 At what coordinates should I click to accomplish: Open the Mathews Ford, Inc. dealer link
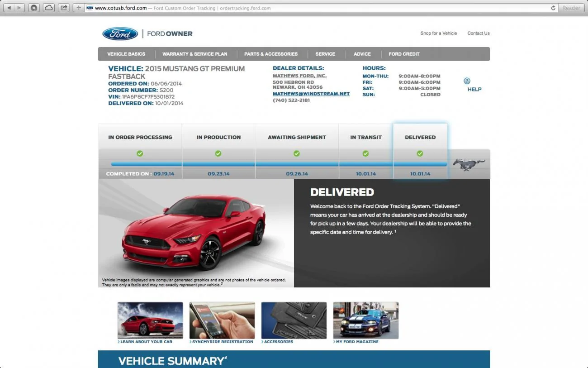point(299,76)
